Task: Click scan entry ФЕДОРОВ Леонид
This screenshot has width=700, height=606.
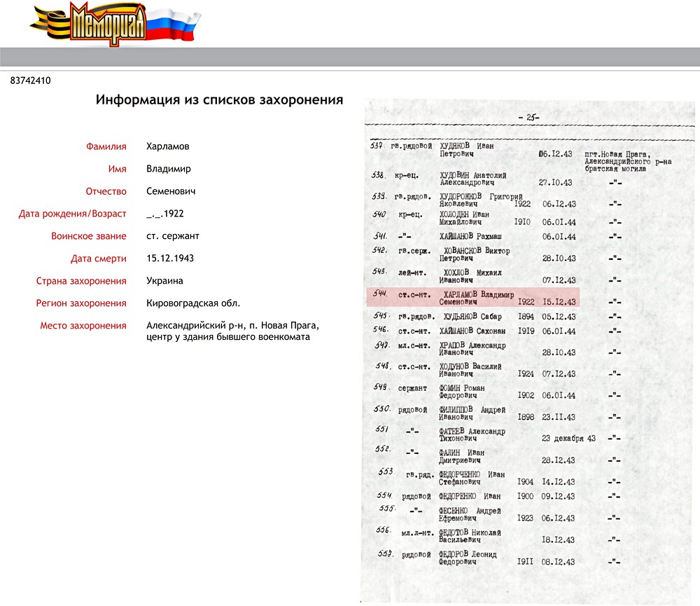Action: coord(468,558)
